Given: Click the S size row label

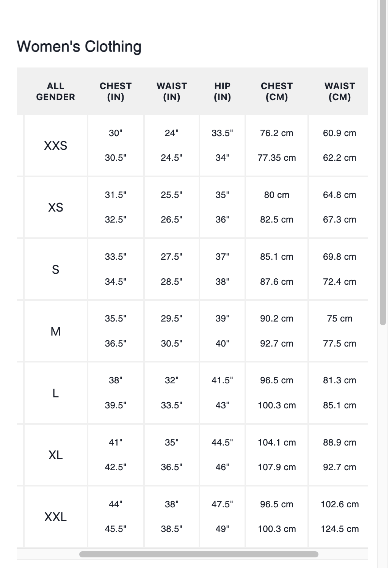Looking at the screenshot, I should tap(56, 270).
